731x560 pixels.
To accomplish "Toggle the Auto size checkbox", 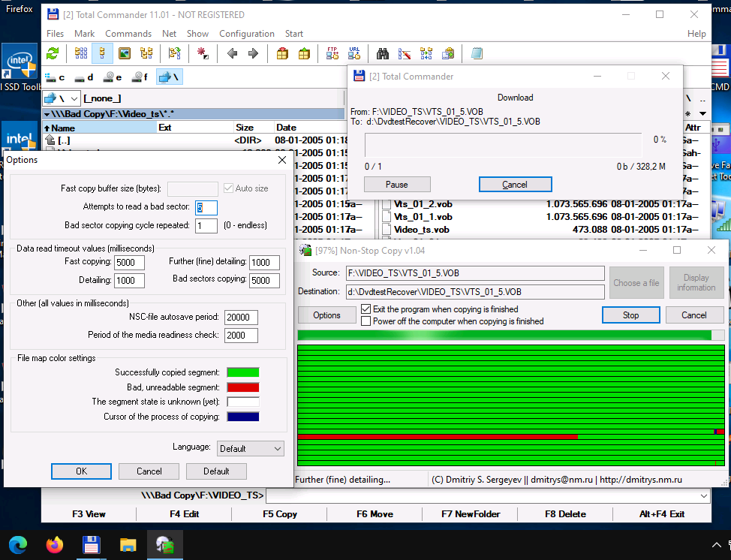I will (x=229, y=188).
